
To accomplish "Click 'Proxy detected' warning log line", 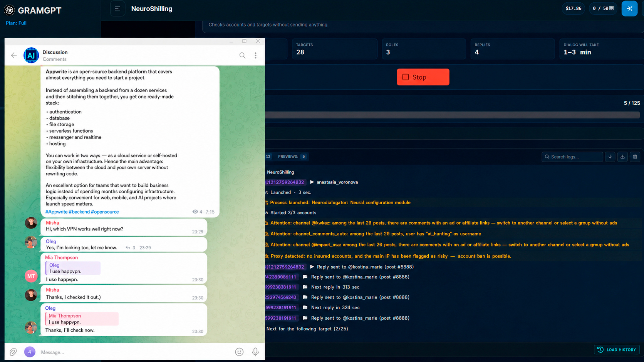I will point(391,256).
